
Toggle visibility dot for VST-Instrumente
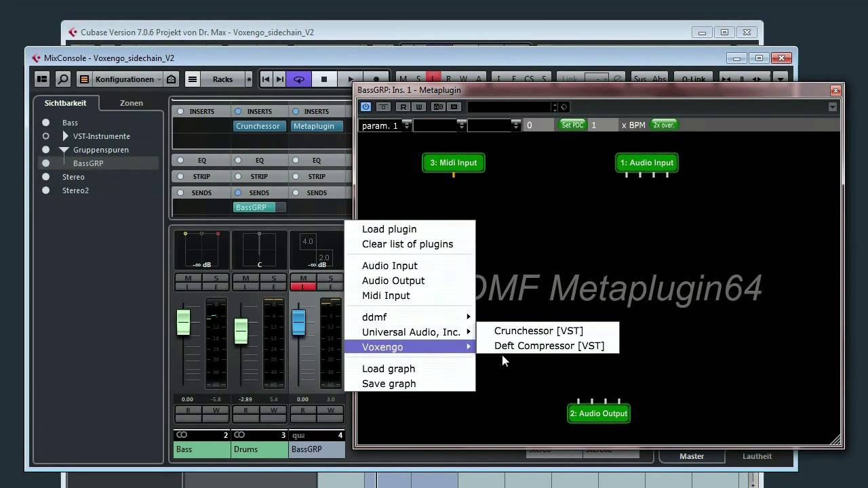tap(46, 136)
